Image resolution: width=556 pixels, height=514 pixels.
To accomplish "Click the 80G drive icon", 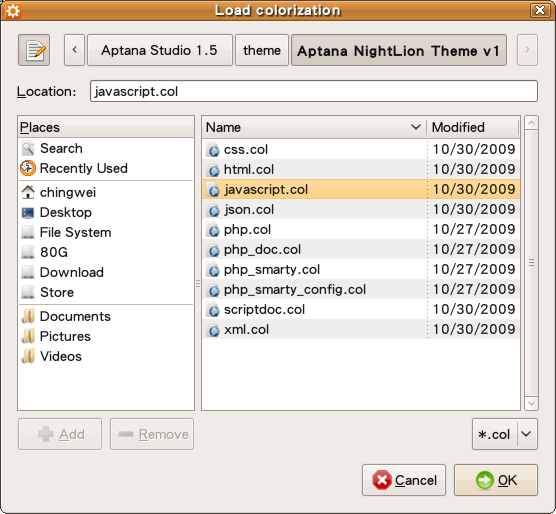I will click(28, 252).
